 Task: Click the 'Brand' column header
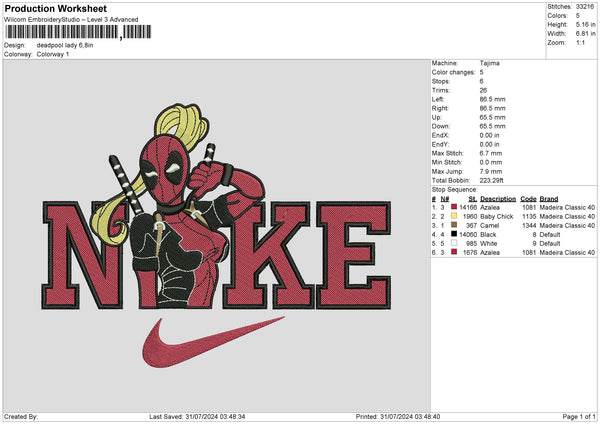[x=549, y=199]
